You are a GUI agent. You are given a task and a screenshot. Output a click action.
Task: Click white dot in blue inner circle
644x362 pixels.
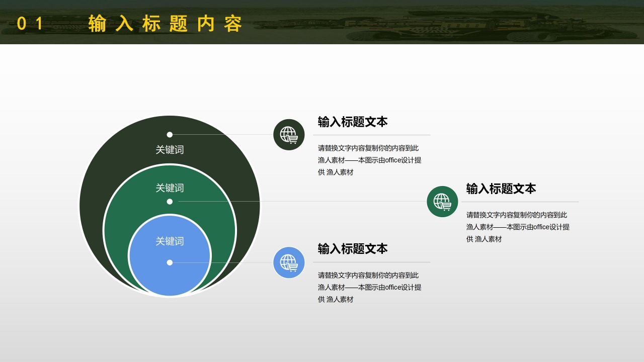point(170,262)
